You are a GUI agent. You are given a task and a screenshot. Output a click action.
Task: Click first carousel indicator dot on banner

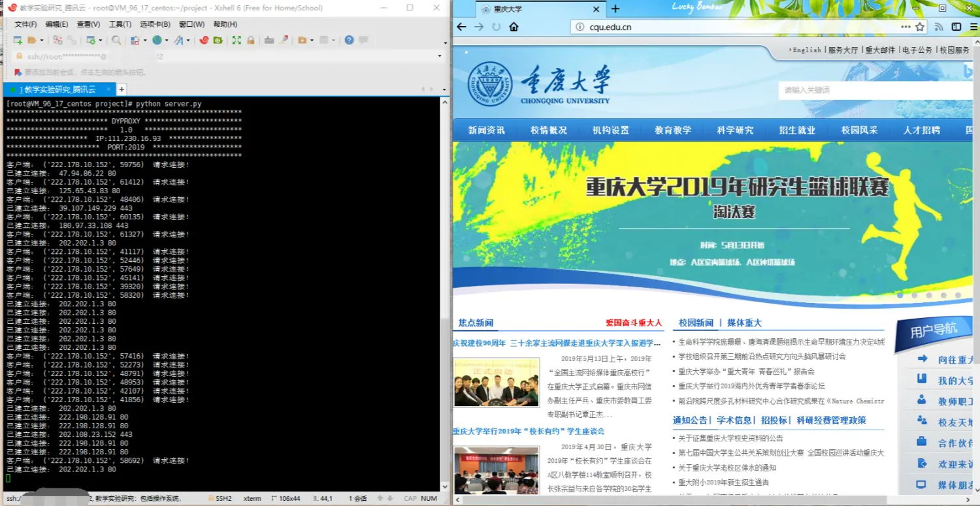coord(900,295)
